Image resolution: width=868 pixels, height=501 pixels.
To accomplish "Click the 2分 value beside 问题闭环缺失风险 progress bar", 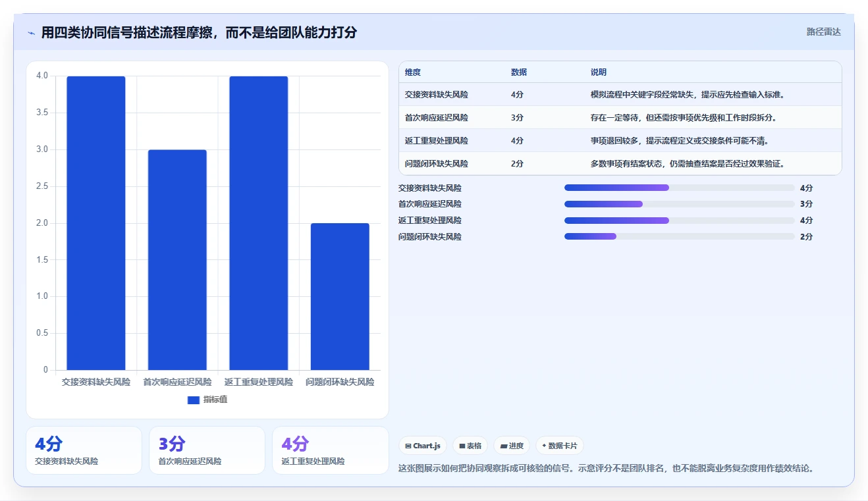I will pos(807,237).
